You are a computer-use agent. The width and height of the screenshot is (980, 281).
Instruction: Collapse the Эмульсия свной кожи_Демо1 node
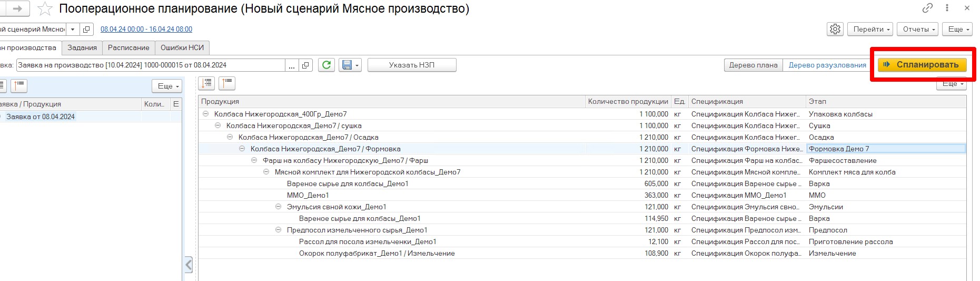pos(279,207)
